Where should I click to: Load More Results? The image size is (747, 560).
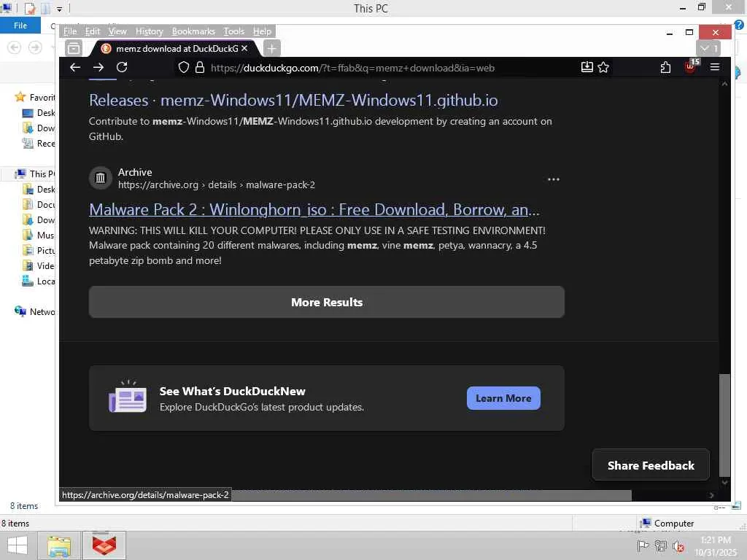pos(327,303)
